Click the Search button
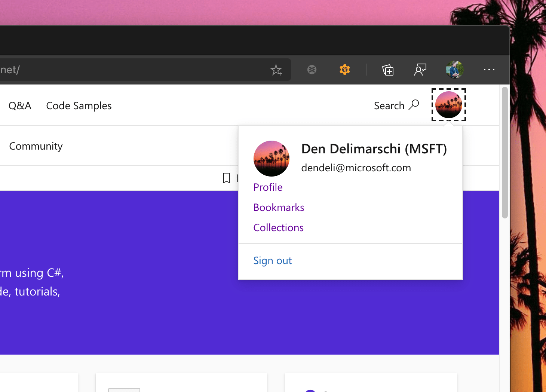This screenshot has width=546, height=392. (x=396, y=105)
